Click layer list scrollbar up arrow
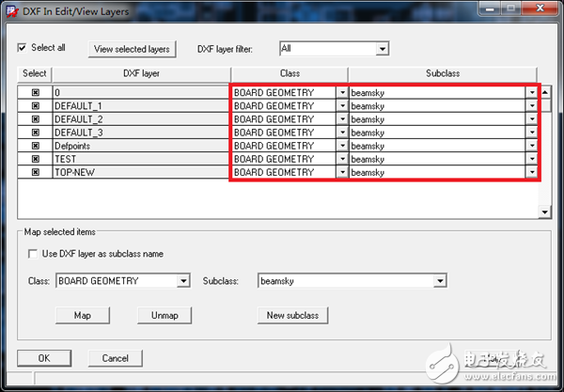The height and width of the screenshot is (392, 564). tap(545, 92)
